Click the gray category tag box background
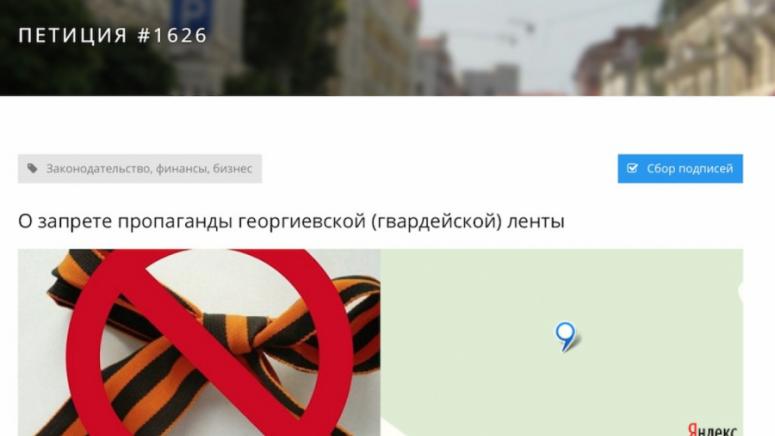This screenshot has width=775, height=436. 140,169
